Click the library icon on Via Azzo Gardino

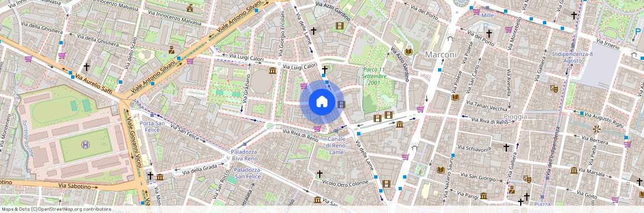coord(408,52)
